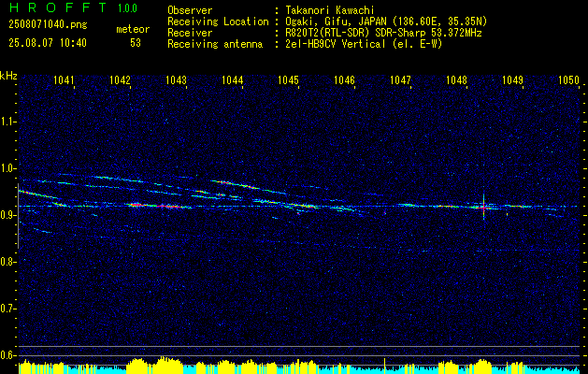Click time axis label 1048

[x=457, y=79]
